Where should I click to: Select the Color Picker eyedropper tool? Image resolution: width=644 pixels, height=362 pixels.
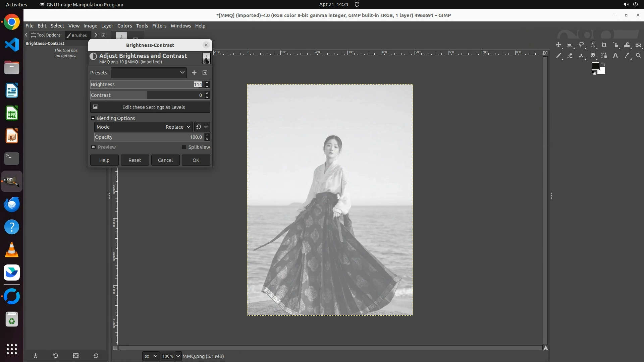627,56
